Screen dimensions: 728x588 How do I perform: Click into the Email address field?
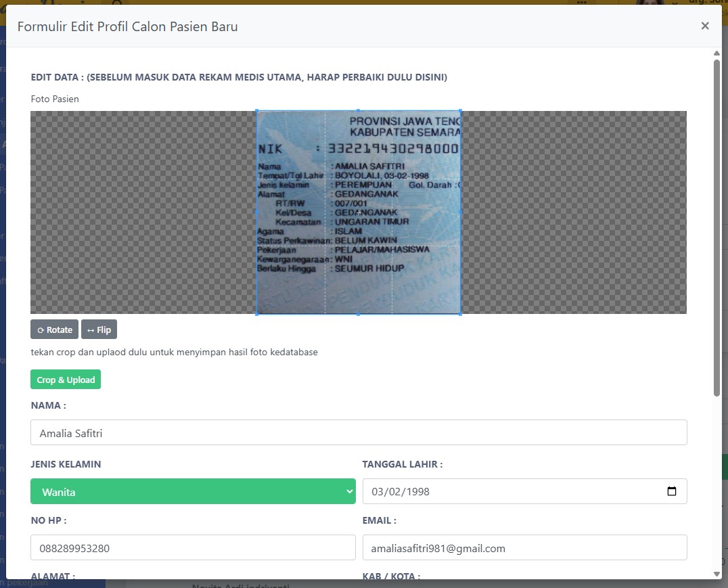pyautogui.click(x=524, y=548)
